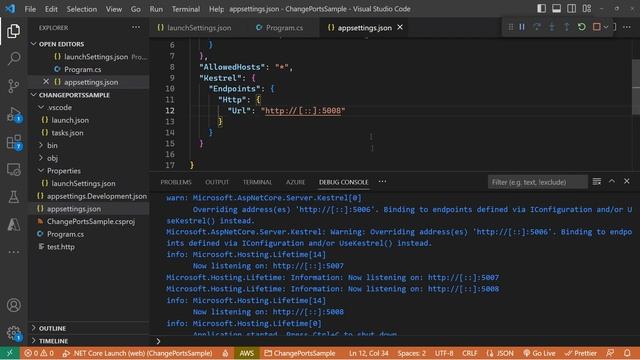Viewport: 640px width, 360px height.
Task: Maximize the panel with chevron up
Action: 612,181
